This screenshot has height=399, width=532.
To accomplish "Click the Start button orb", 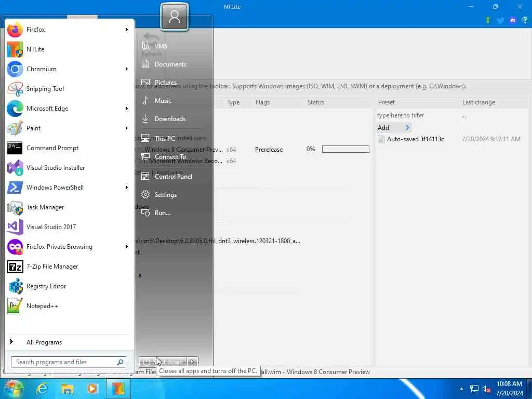I will point(13,389).
